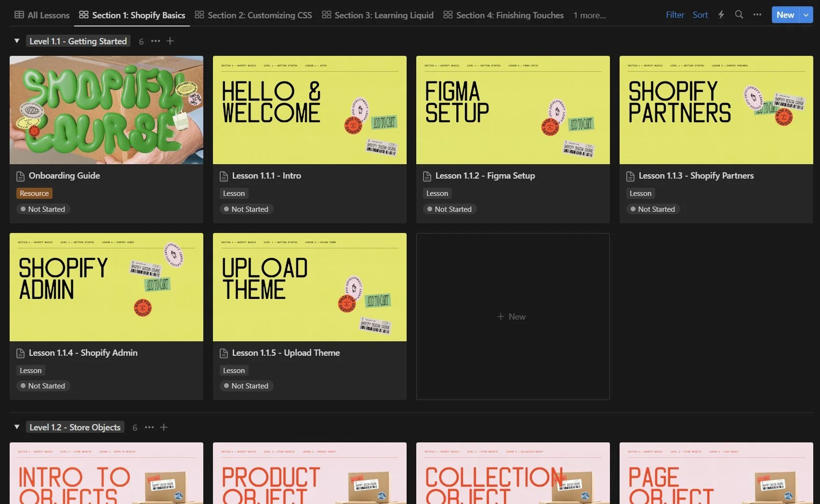The width and height of the screenshot is (820, 504).
Task: Click Lesson tag on Lesson 1.1.2 card
Action: click(x=437, y=194)
